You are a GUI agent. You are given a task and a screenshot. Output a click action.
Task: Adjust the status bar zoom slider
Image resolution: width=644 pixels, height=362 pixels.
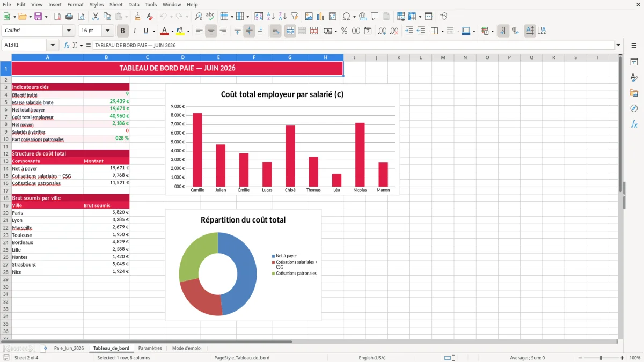pyautogui.click(x=601, y=358)
